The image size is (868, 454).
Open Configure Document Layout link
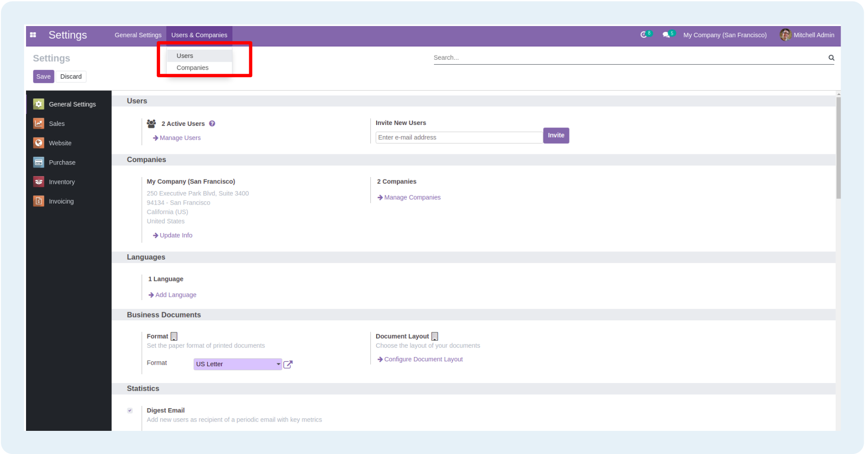(420, 359)
